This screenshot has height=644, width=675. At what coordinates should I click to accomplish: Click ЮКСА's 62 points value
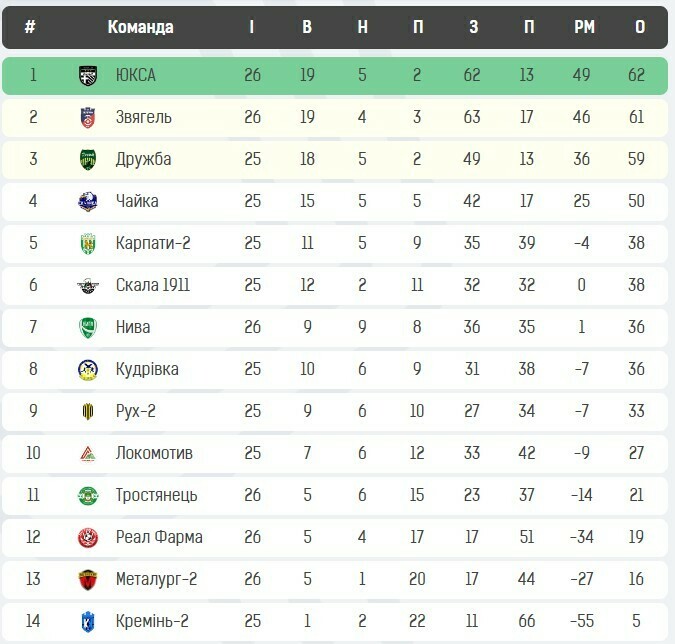[639, 75]
